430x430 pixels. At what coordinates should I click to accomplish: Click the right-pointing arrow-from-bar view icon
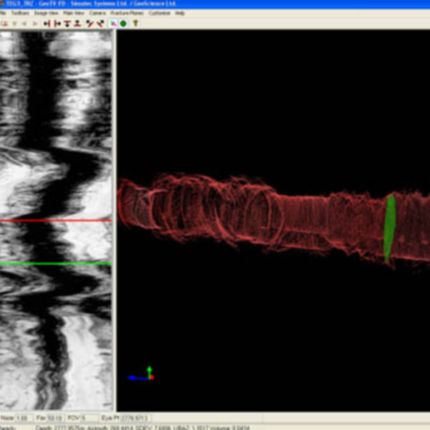[57, 23]
